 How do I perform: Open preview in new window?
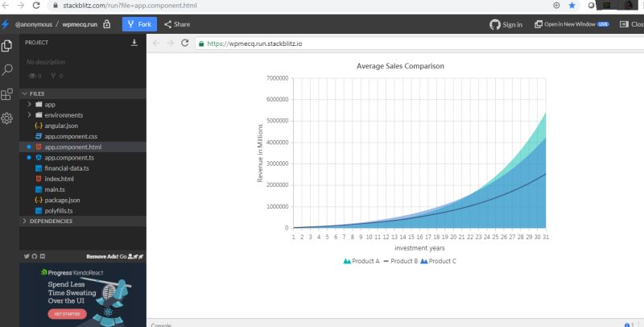572,24
